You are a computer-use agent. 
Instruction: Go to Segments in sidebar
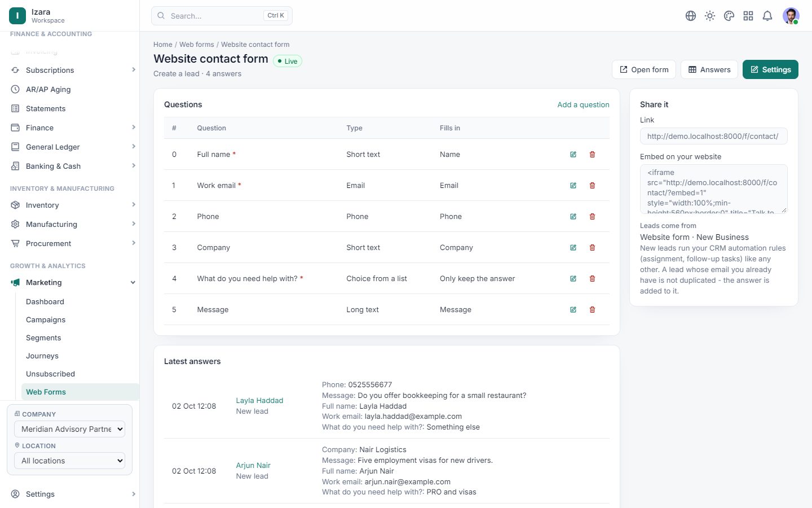click(x=43, y=338)
